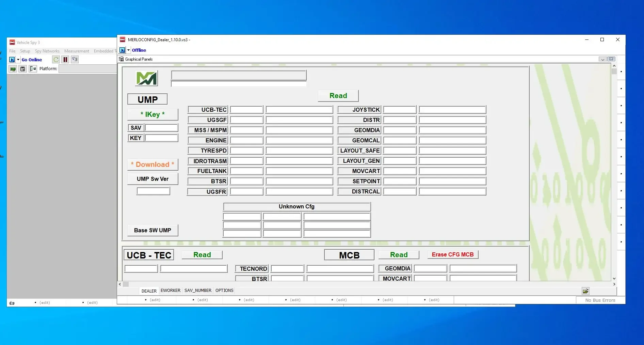Click inside the SAV input field
This screenshot has height=345, width=644.
pos(161,128)
